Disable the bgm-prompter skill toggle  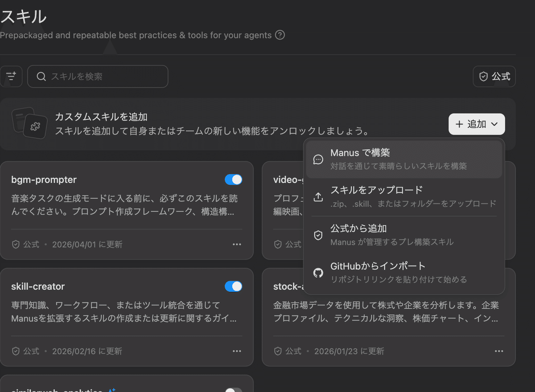234,180
